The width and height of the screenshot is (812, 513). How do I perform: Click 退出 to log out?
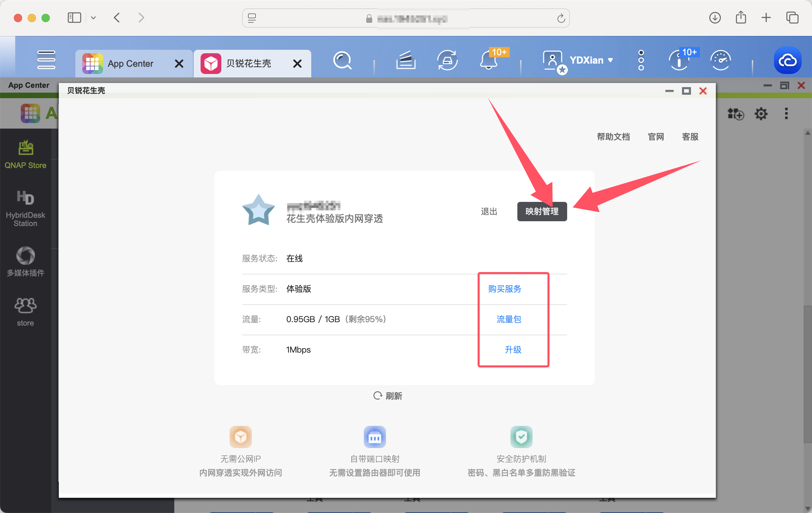(489, 212)
